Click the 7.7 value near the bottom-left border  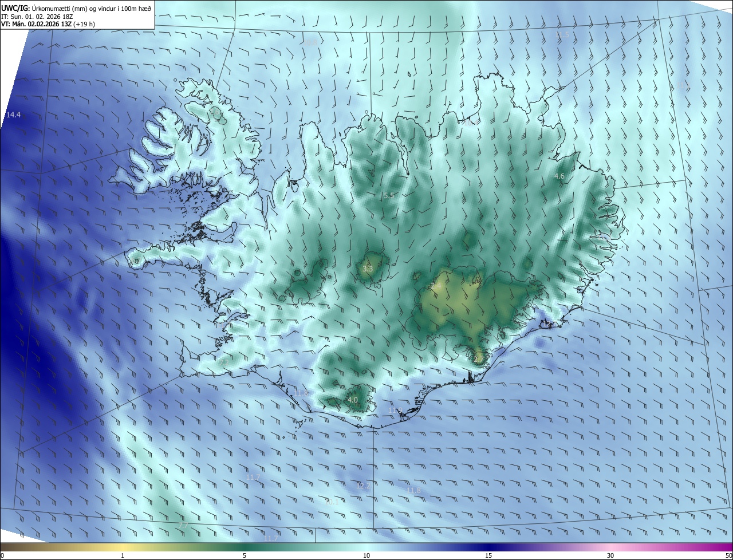coord(183,525)
